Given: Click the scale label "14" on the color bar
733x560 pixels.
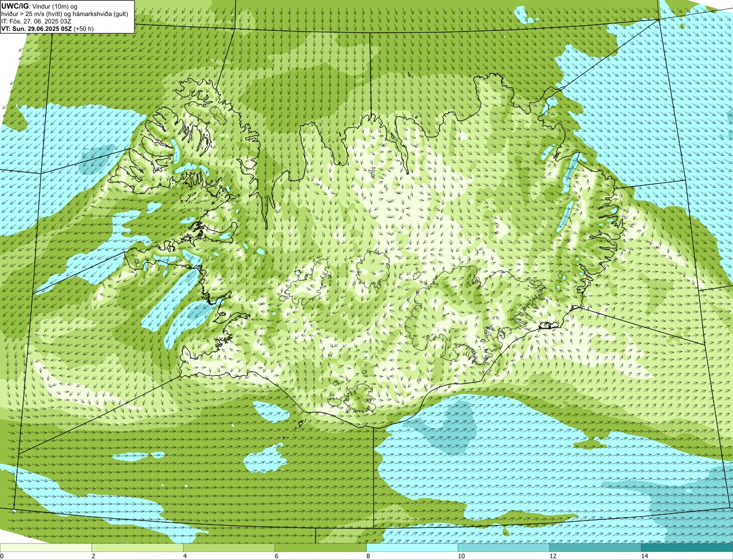Looking at the screenshot, I should pos(644,556).
